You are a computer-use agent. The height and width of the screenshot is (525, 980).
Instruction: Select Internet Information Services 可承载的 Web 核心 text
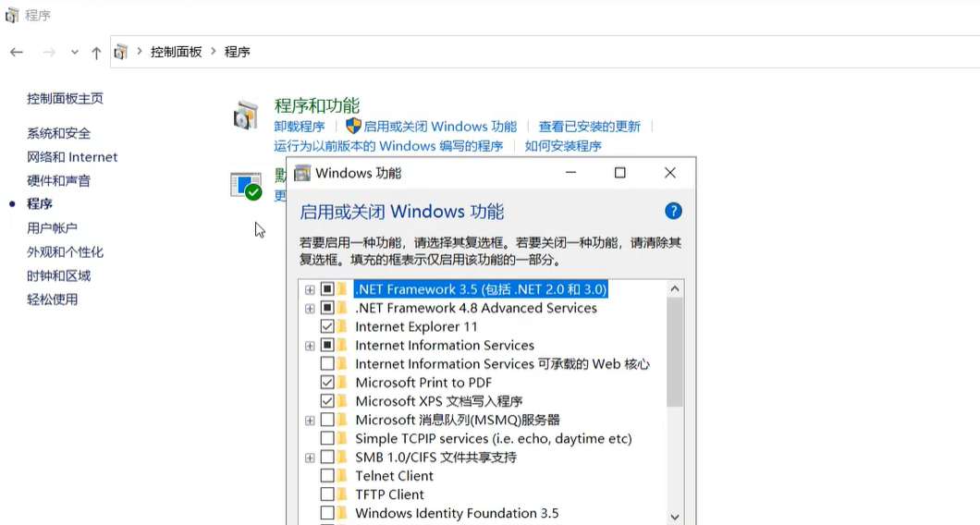[503, 364]
